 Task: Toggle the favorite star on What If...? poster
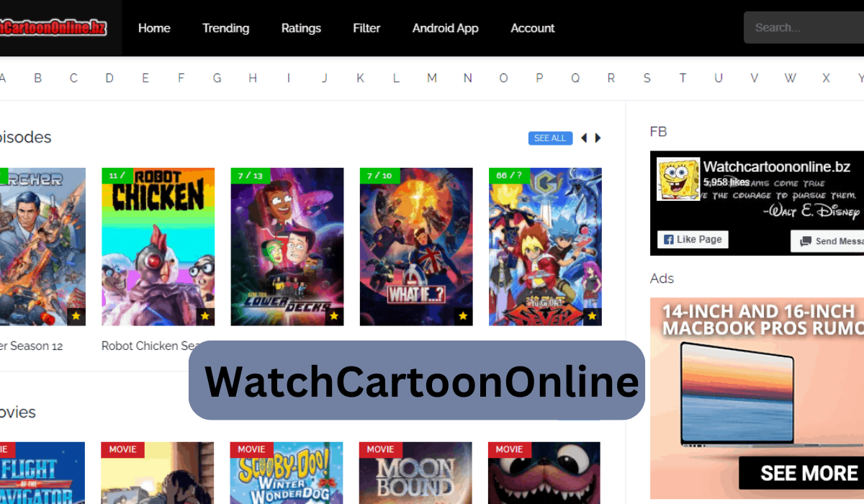click(x=462, y=315)
